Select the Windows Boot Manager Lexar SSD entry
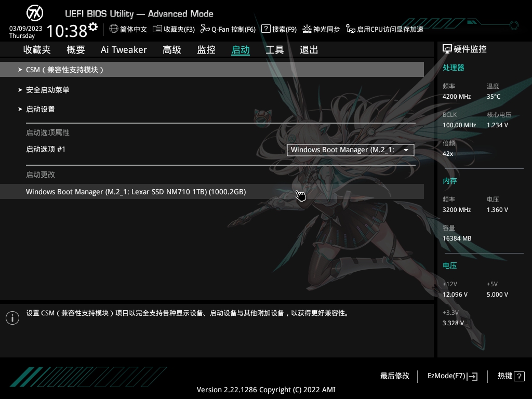Screen dimensions: 532x399 click(x=136, y=191)
